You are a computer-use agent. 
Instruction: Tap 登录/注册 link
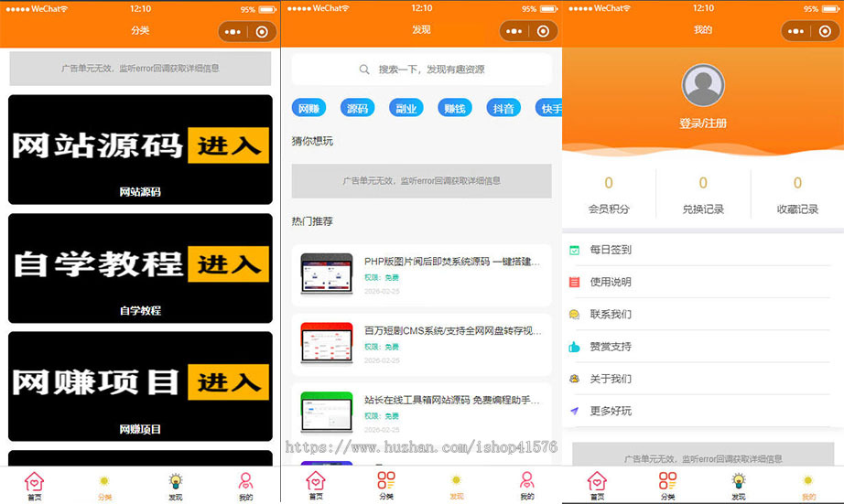(x=703, y=123)
